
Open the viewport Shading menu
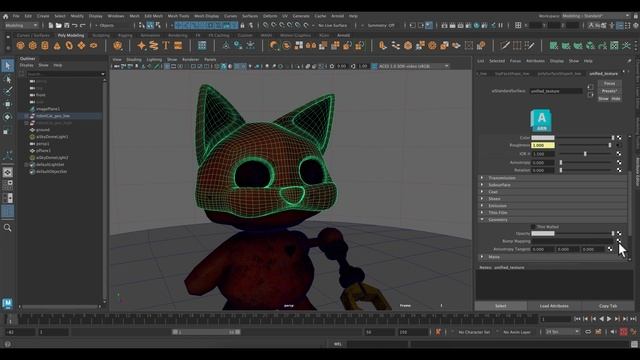[134, 60]
